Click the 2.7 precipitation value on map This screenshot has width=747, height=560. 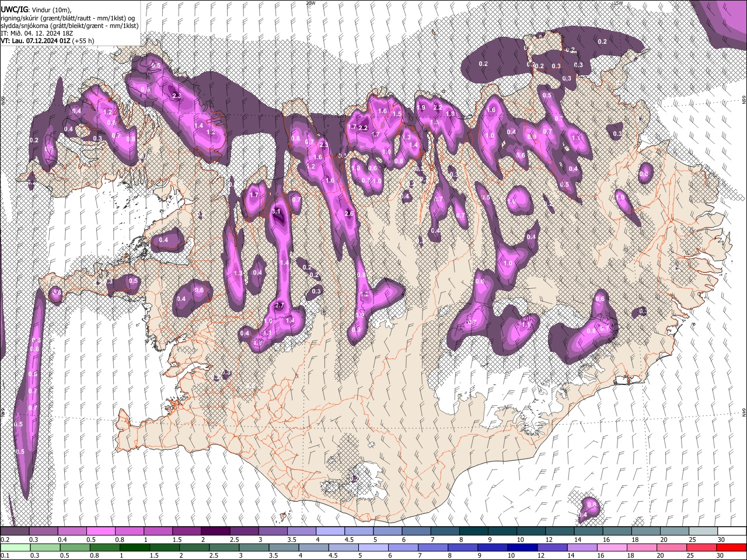tap(279, 305)
